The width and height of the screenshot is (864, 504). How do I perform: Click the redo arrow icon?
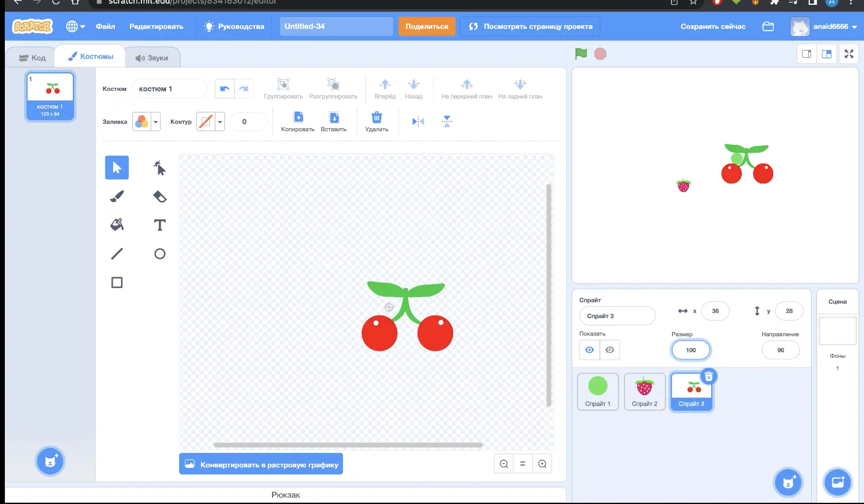[244, 88]
